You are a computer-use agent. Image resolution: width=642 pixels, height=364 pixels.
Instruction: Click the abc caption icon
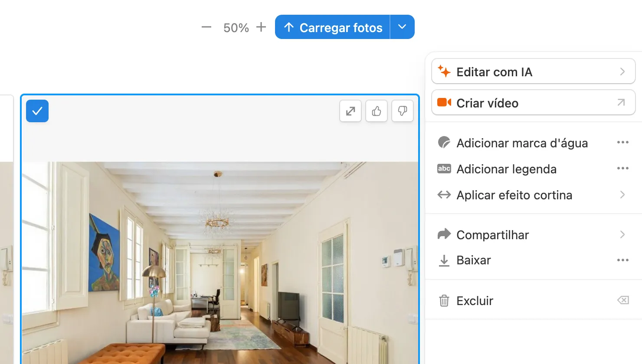tap(444, 169)
